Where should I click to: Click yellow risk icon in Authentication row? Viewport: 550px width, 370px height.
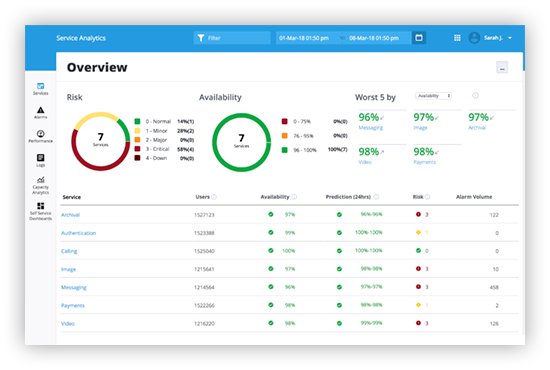(x=418, y=233)
